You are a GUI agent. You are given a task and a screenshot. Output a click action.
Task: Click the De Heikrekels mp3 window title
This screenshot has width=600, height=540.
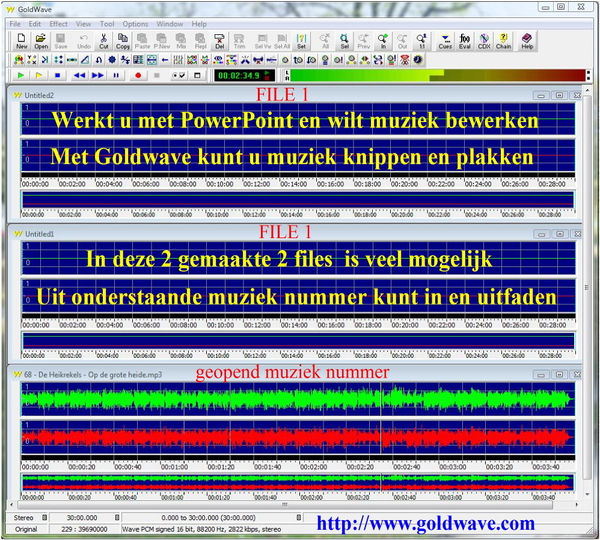click(93, 374)
